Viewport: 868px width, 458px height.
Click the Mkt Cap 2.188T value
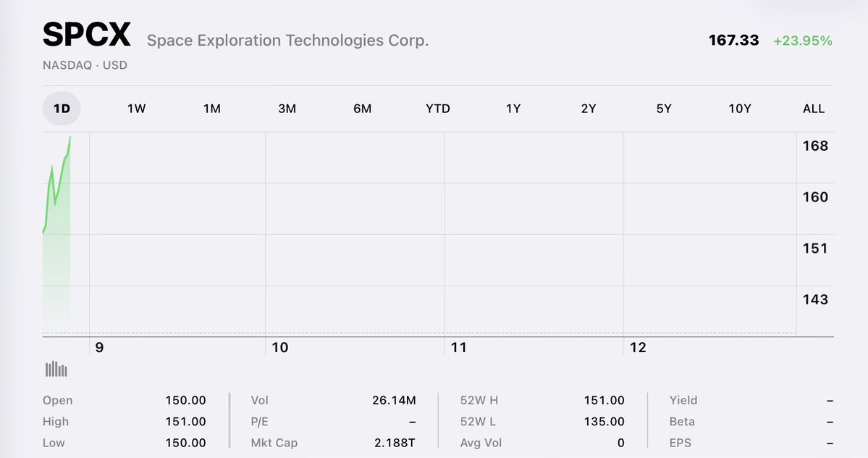395,443
